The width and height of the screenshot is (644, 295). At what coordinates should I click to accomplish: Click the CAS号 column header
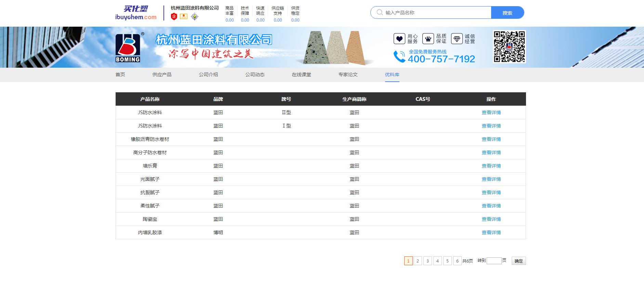click(x=423, y=99)
